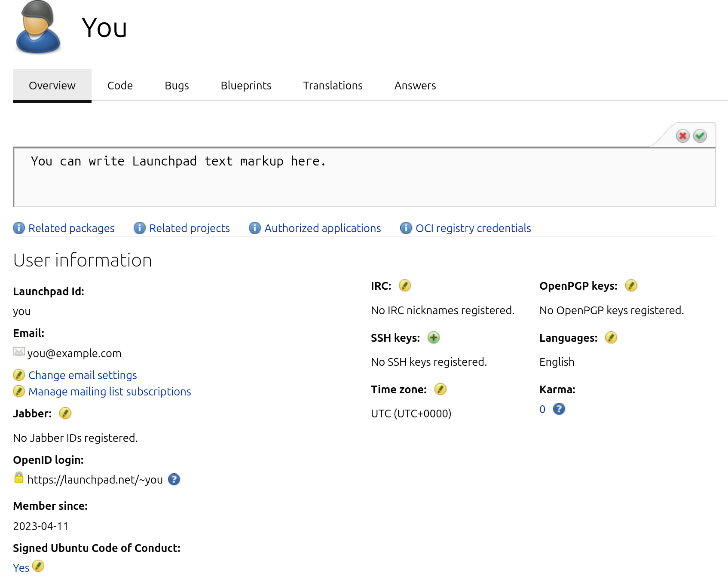728x579 pixels.
Task: Click the You page heading
Action: pyautogui.click(x=104, y=28)
